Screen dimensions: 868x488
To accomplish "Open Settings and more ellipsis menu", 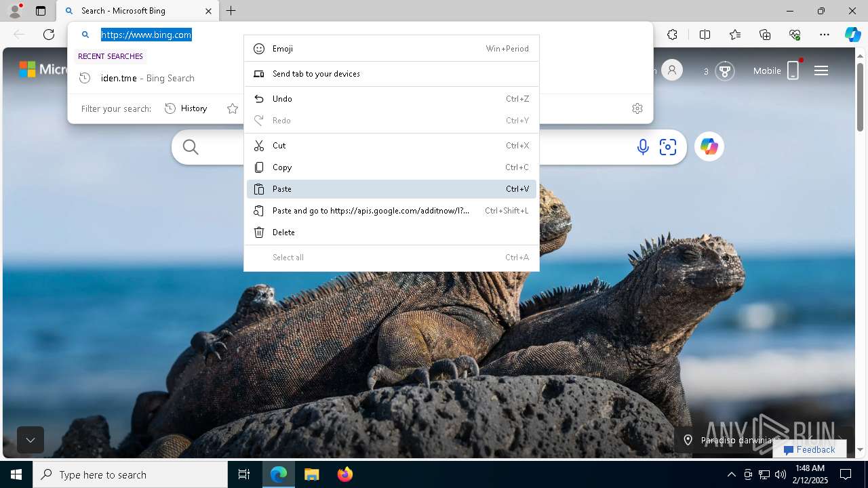I will pyautogui.click(x=825, y=35).
